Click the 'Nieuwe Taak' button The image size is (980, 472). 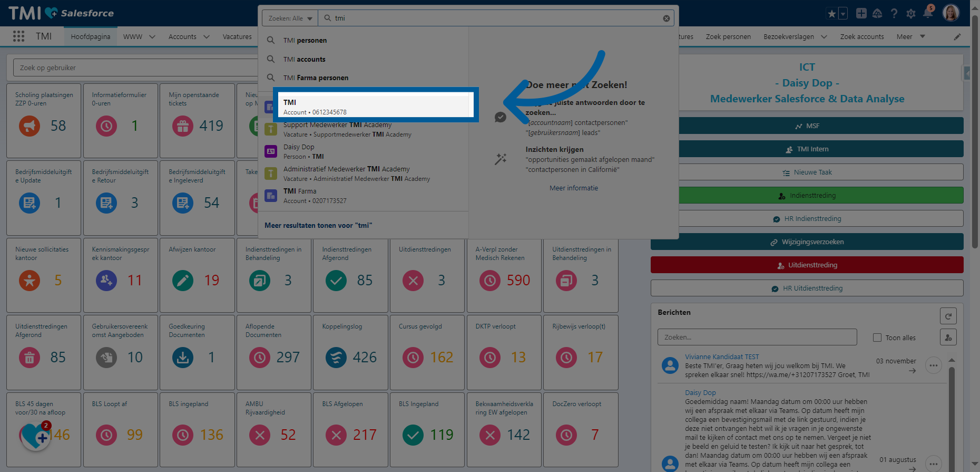coord(807,172)
